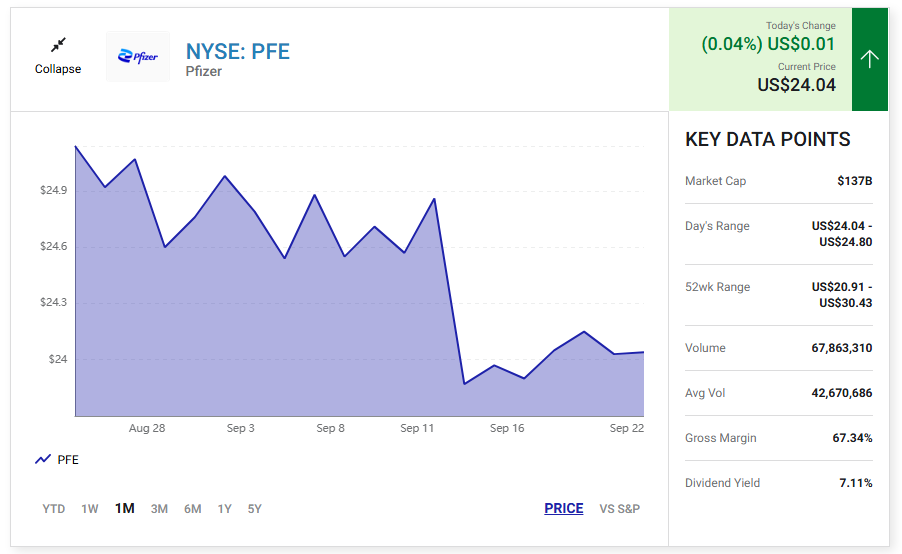Select the 6M time range
The image size is (902, 554).
click(193, 509)
